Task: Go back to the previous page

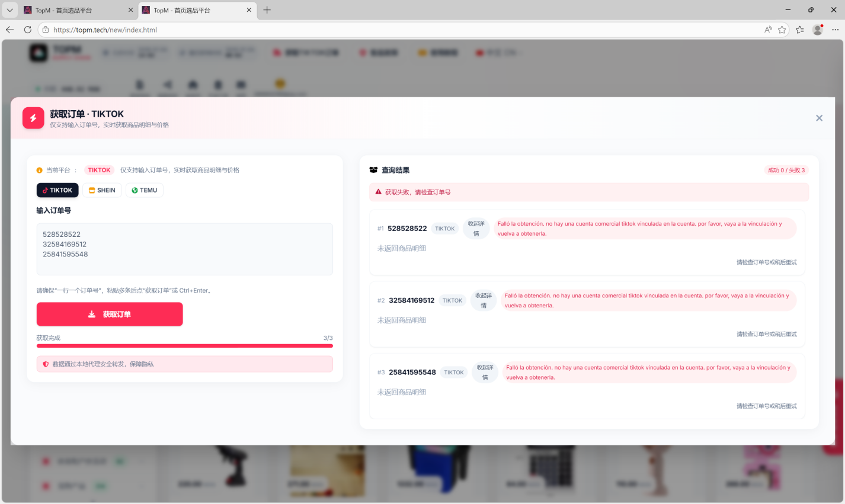Action: 10,30
